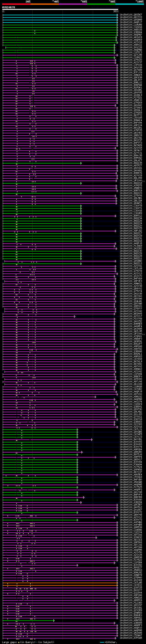Viewport: 146px width, 644px height.
Task: Select the UniRef100_P13869 label
Action: (131, 246)
